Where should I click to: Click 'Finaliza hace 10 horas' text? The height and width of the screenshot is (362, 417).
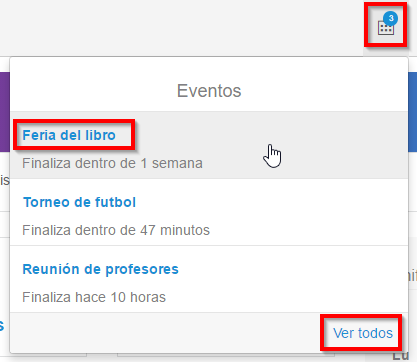(94, 297)
